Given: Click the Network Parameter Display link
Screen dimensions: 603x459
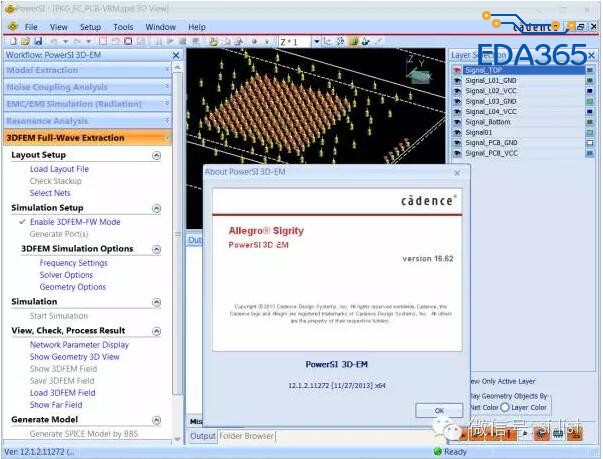Looking at the screenshot, I should (x=79, y=345).
